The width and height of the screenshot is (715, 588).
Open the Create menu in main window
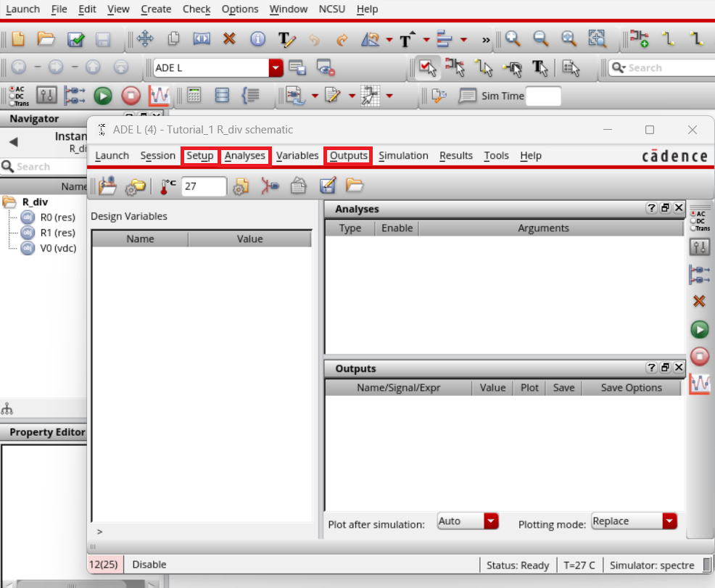point(156,9)
